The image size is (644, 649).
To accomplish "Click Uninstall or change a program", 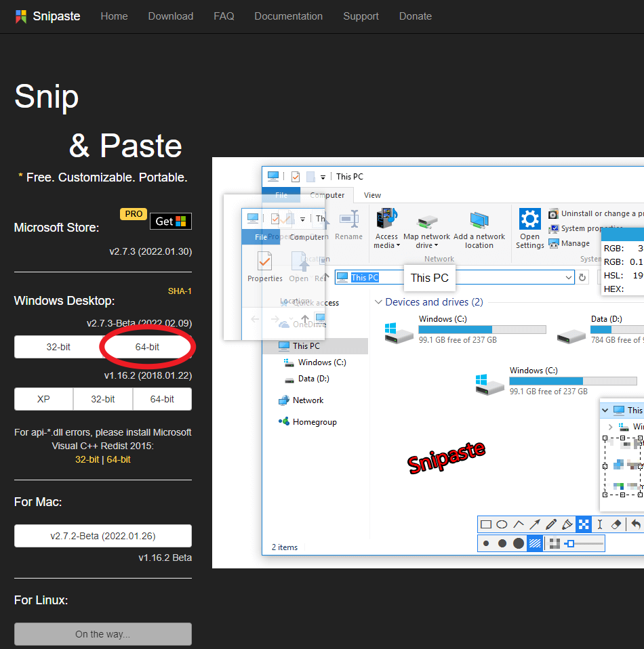I will click(x=596, y=213).
